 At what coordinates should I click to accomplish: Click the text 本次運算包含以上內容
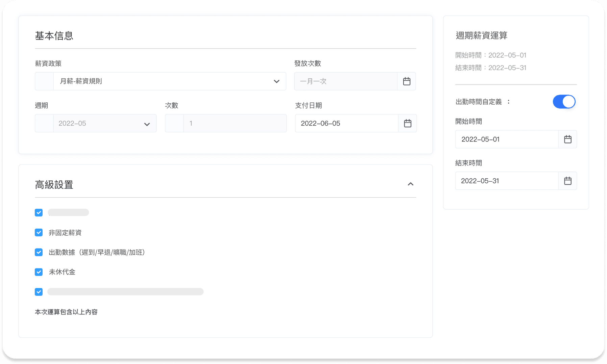point(66,312)
